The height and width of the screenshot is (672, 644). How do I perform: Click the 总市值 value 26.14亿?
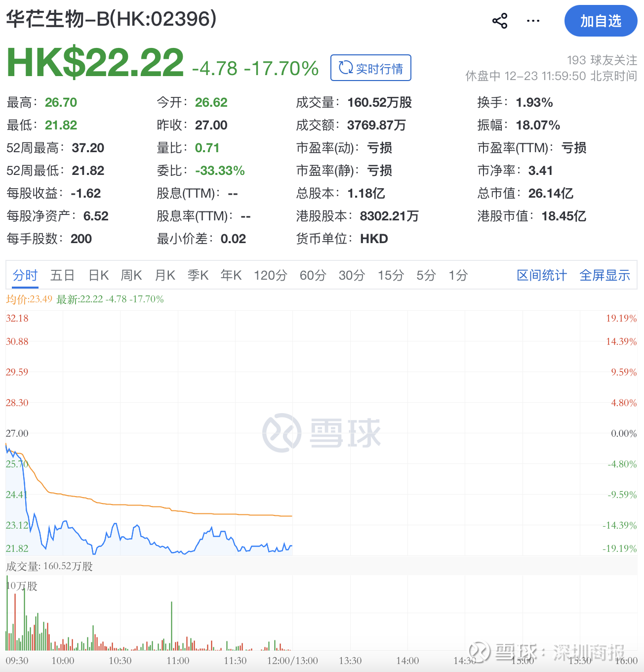[x=551, y=193]
